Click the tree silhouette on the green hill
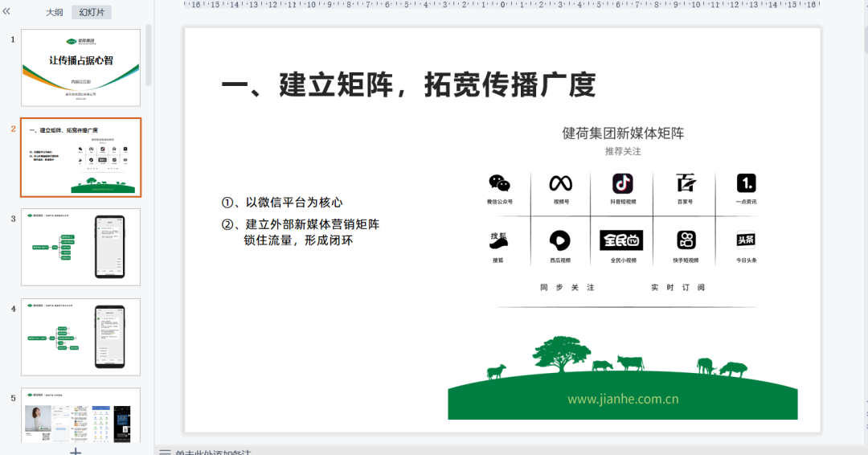Screen dimensions: 868x455 tap(561, 355)
